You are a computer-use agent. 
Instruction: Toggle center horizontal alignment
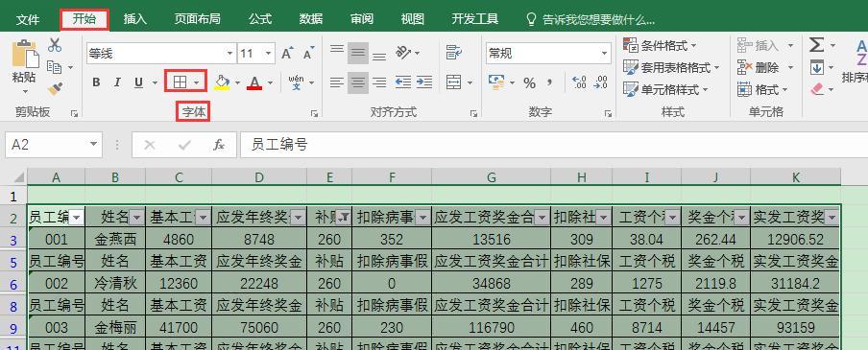358,82
